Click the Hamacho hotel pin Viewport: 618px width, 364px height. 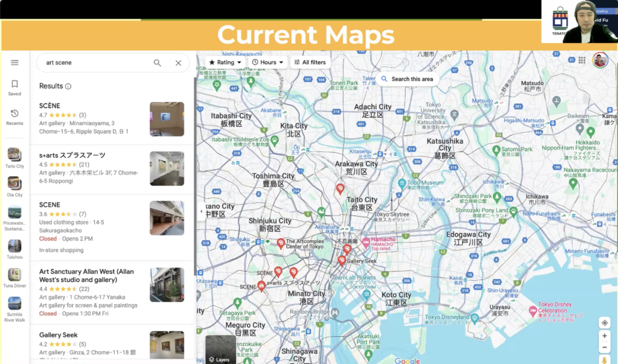366,243
